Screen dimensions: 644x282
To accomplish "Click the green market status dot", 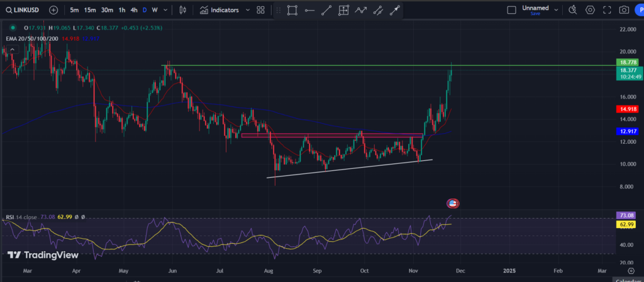I will 13,28.
